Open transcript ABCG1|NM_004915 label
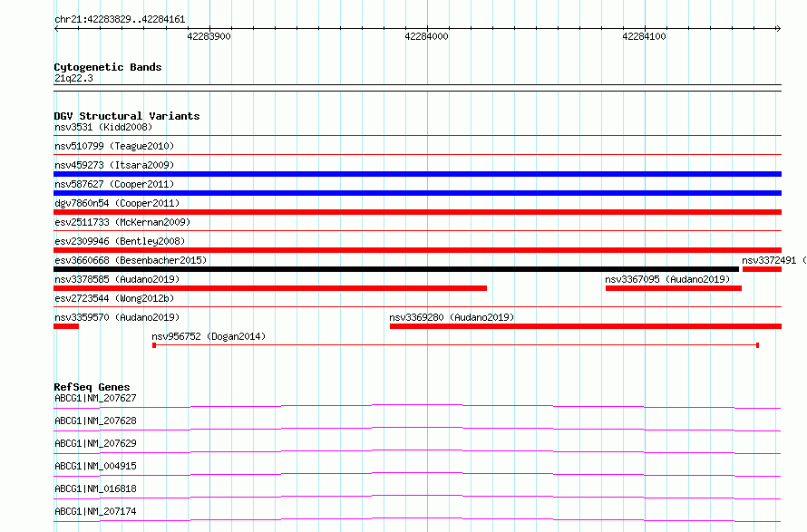Image resolution: width=807 pixels, height=532 pixels. pos(96,466)
